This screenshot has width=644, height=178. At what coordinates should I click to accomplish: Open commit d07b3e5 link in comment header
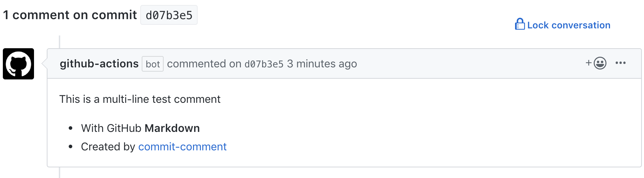point(264,64)
